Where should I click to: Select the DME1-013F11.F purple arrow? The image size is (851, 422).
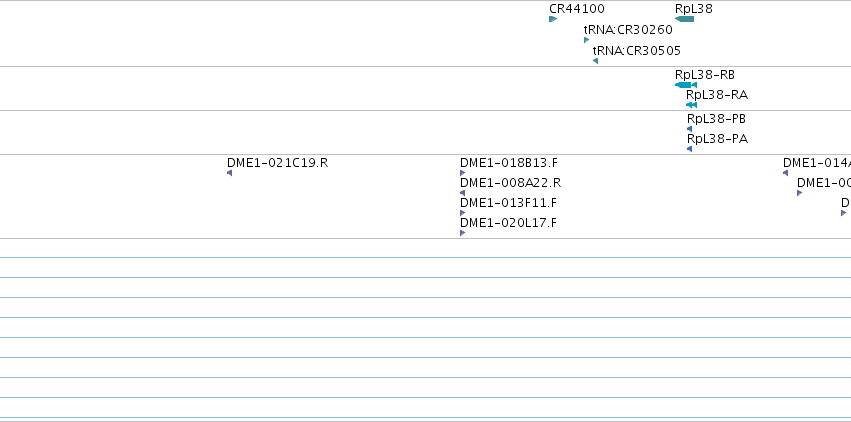[x=462, y=213]
